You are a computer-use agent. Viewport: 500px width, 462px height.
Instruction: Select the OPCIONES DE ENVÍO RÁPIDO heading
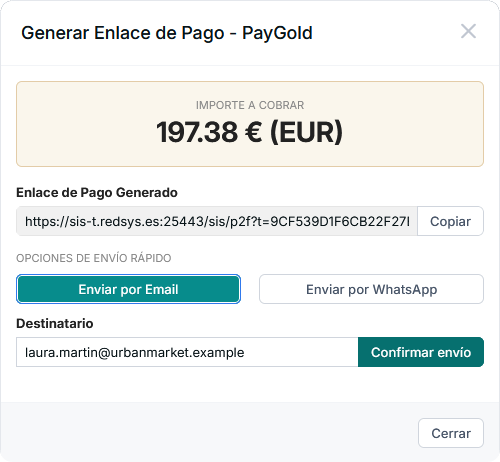click(x=94, y=258)
